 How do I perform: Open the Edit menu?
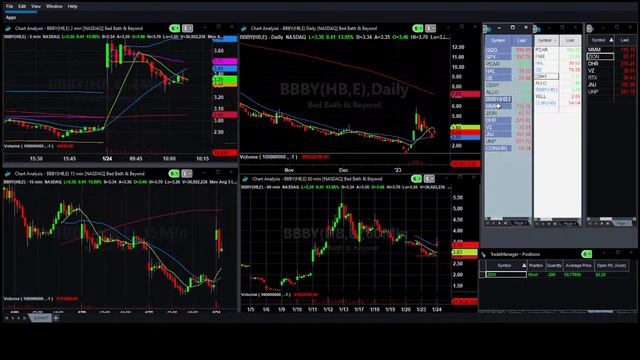tap(22, 6)
